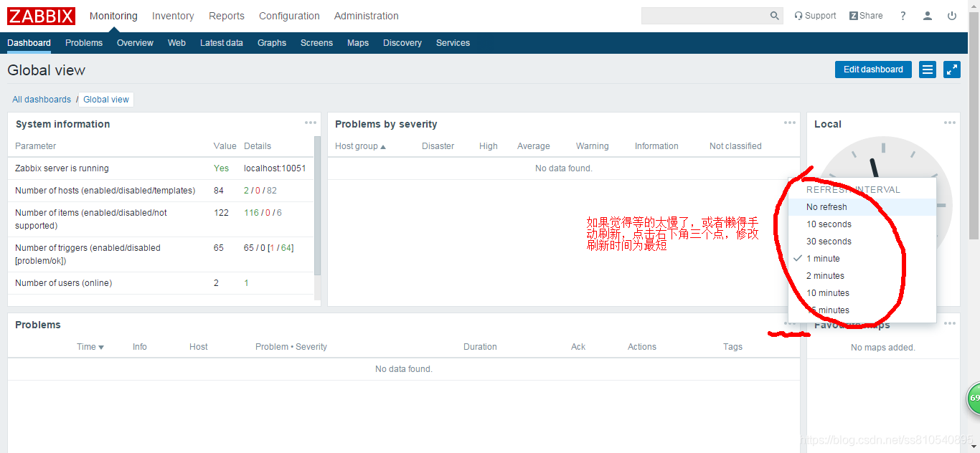
Task: Click the Warning column header
Action: tap(592, 146)
